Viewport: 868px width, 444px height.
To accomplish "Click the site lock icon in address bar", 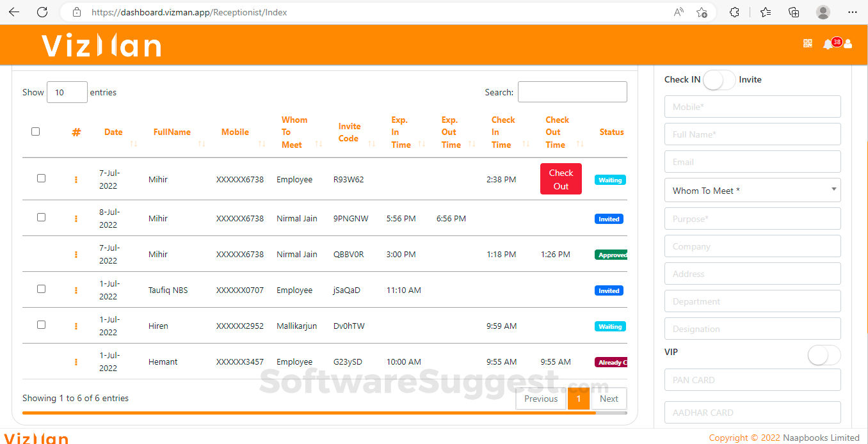I will click(x=77, y=12).
